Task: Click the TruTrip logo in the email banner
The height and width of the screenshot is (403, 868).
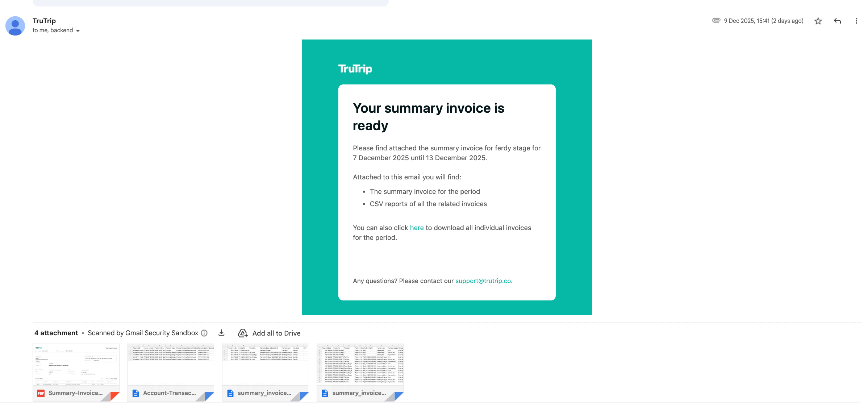Action: point(355,69)
